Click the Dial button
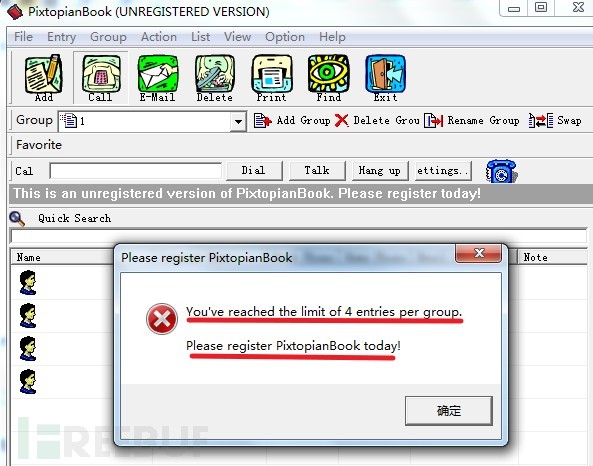This screenshot has height=466, width=593. 254,171
